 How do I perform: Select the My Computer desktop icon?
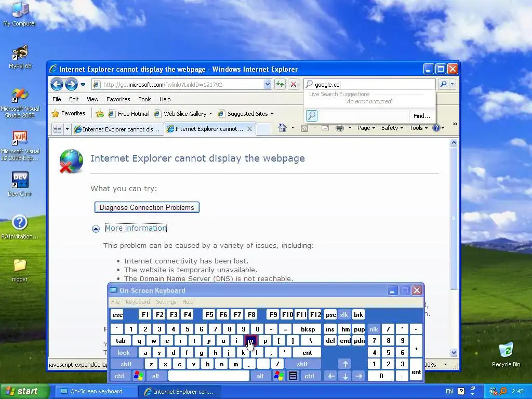pyautogui.click(x=20, y=14)
